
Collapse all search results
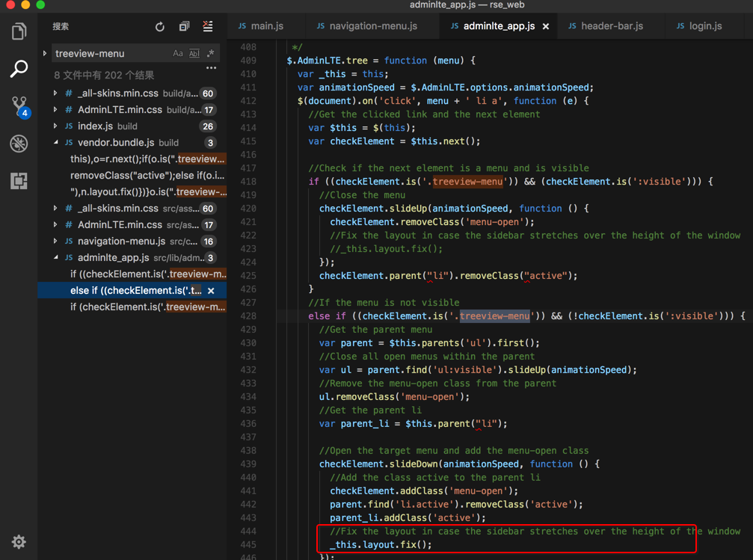[x=184, y=27]
